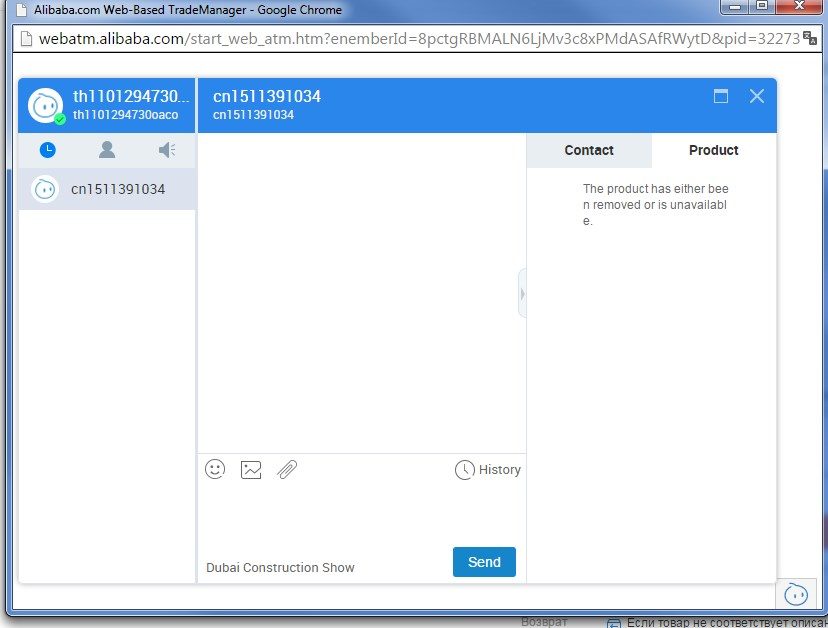Open the contacts person tab
This screenshot has height=628, width=828.
[x=107, y=150]
